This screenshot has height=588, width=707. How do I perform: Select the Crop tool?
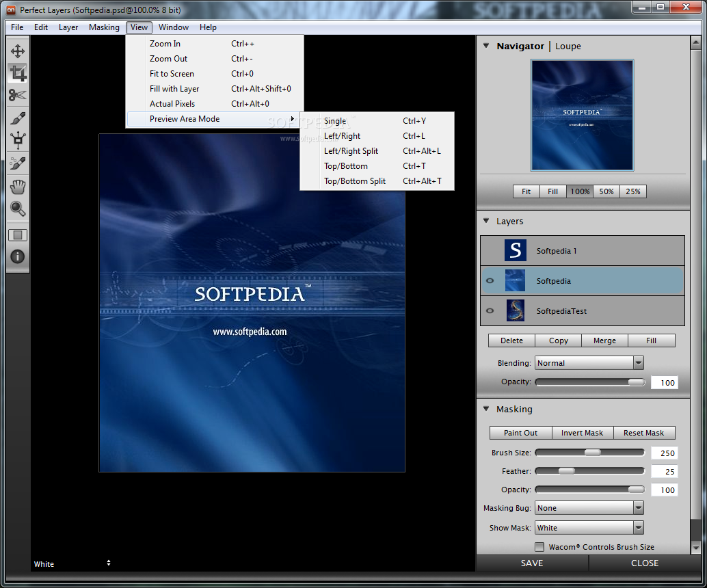tap(18, 73)
